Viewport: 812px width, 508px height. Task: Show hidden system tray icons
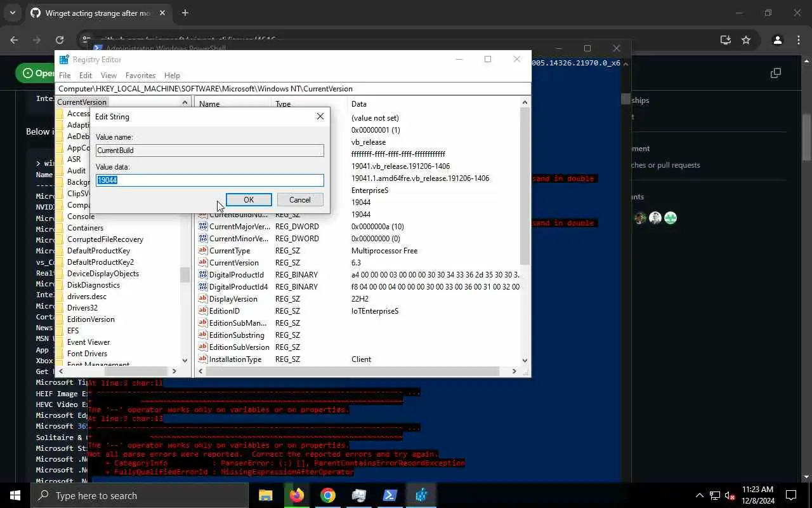click(x=700, y=495)
